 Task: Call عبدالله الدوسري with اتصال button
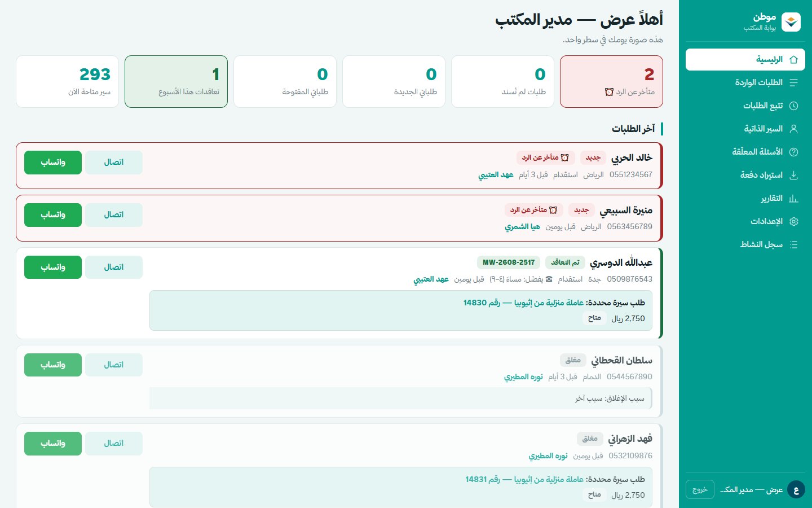point(114,268)
